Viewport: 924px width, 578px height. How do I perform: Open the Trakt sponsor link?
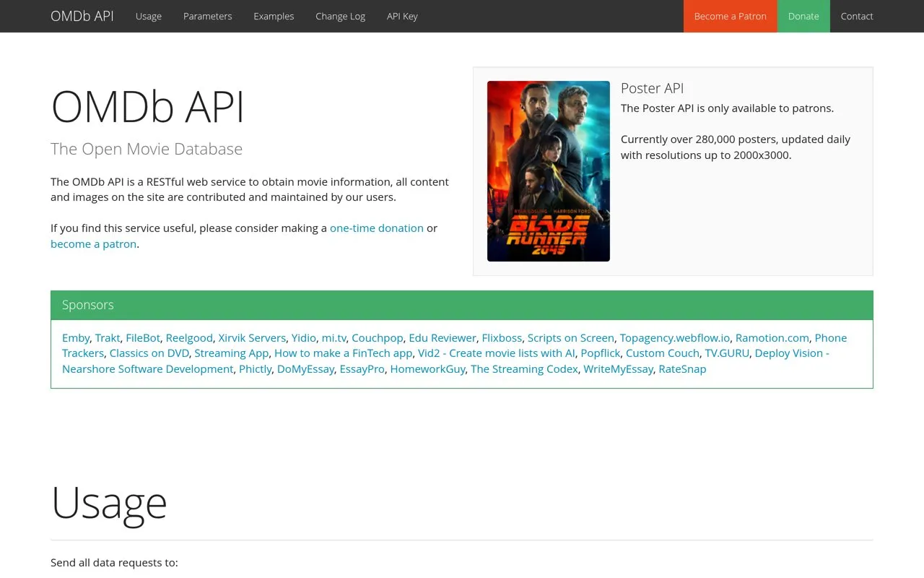pos(108,338)
